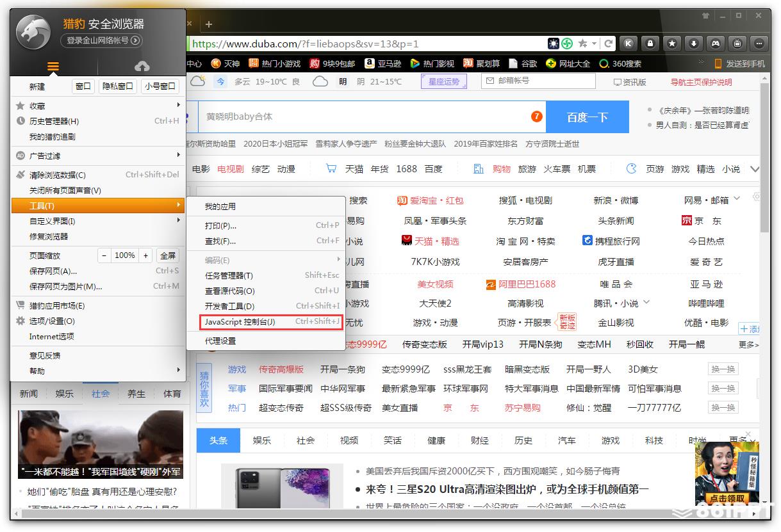This screenshot has width=781, height=532.
Task: Open the 360搜索 bookmark
Action: 620,63
